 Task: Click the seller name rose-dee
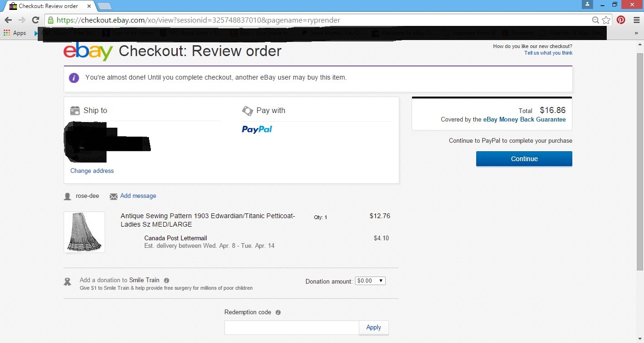pos(87,196)
